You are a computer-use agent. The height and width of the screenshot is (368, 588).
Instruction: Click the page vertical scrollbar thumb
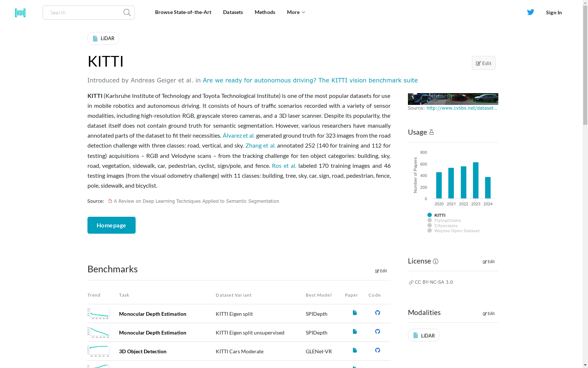click(x=585, y=65)
